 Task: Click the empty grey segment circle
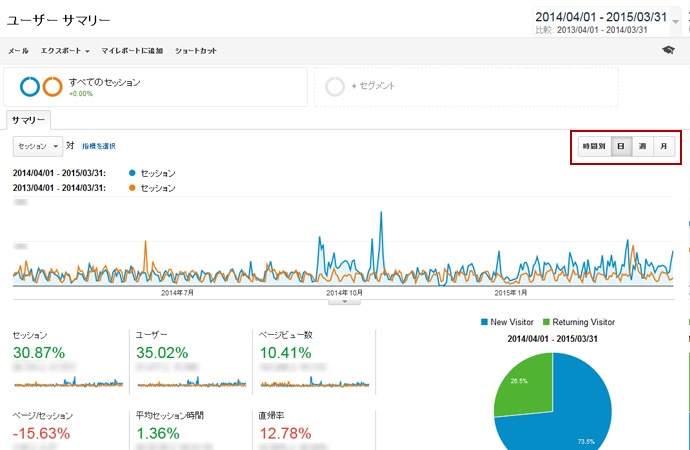click(x=335, y=87)
